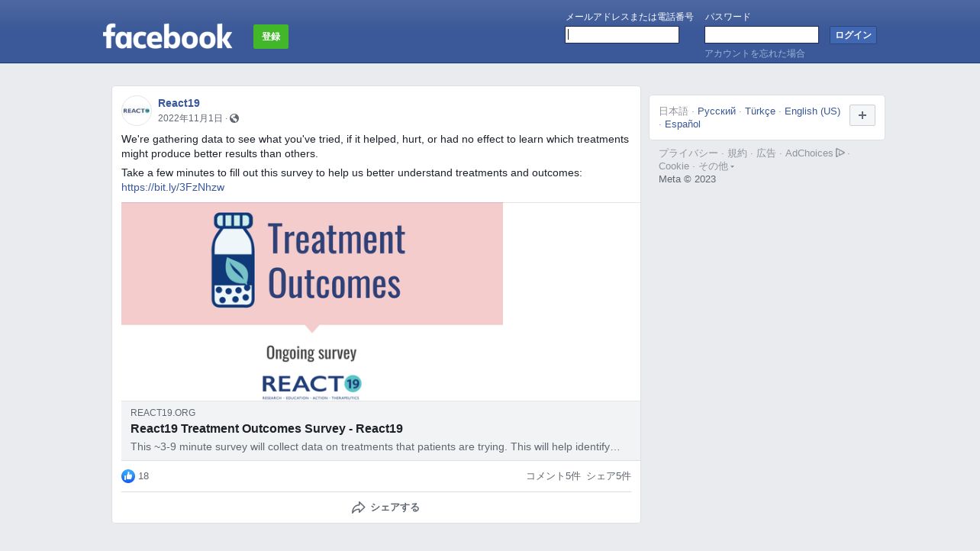View the 18 reactions count
This screenshot has height=551, width=980.
tap(143, 476)
